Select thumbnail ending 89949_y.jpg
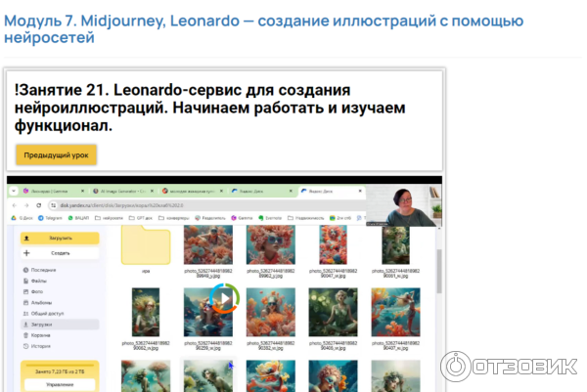This screenshot has height=392, width=587. 208,245
